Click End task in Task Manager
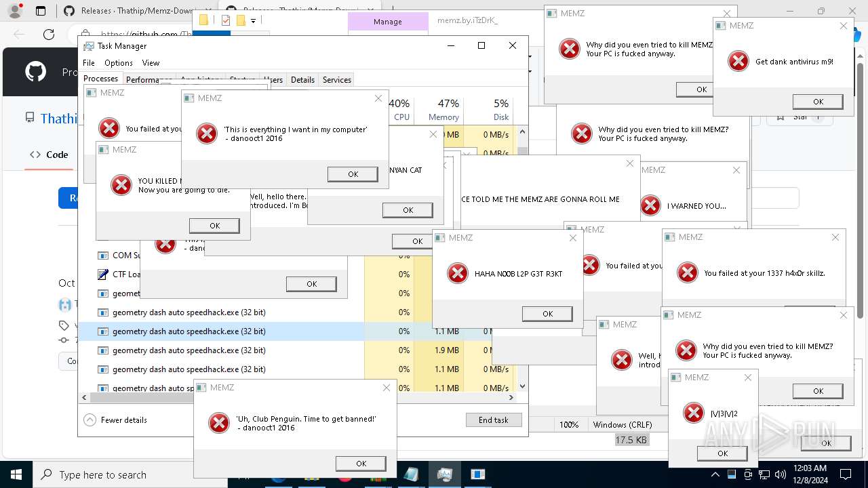This screenshot has height=488, width=868. (x=494, y=420)
